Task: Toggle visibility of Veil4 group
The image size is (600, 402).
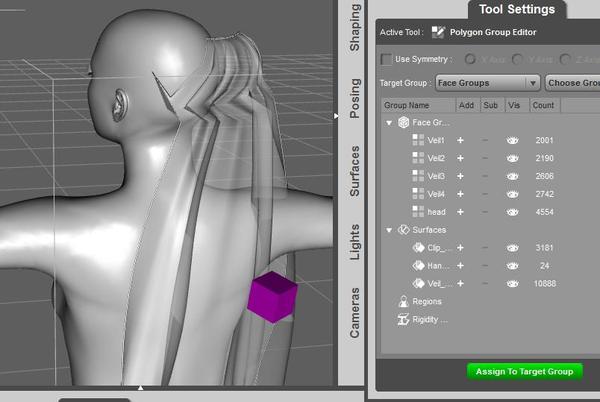Action: click(512, 194)
